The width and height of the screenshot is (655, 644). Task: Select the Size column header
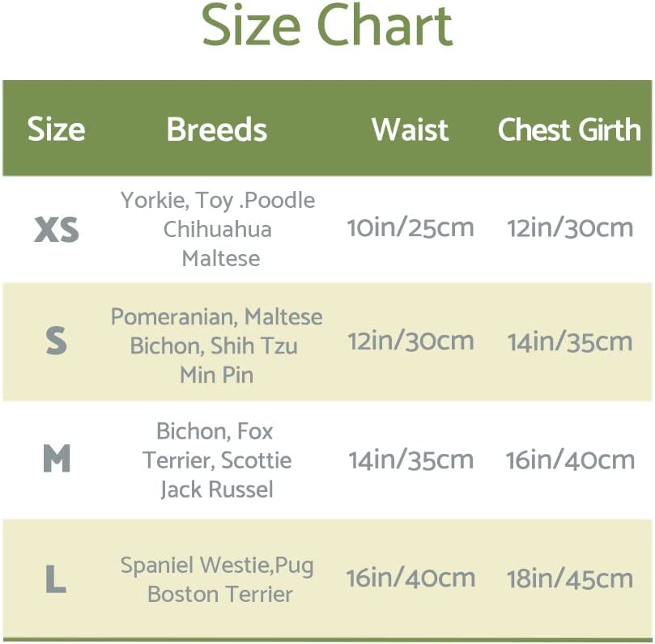56,129
